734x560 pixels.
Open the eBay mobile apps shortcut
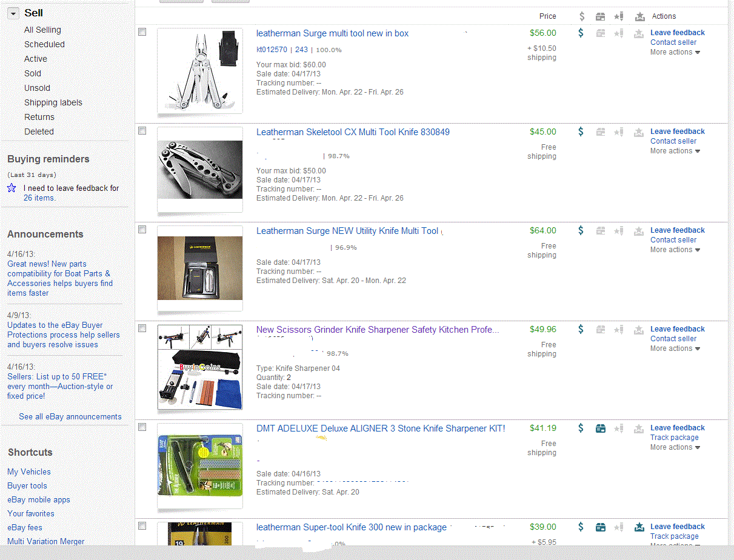pyautogui.click(x=39, y=499)
